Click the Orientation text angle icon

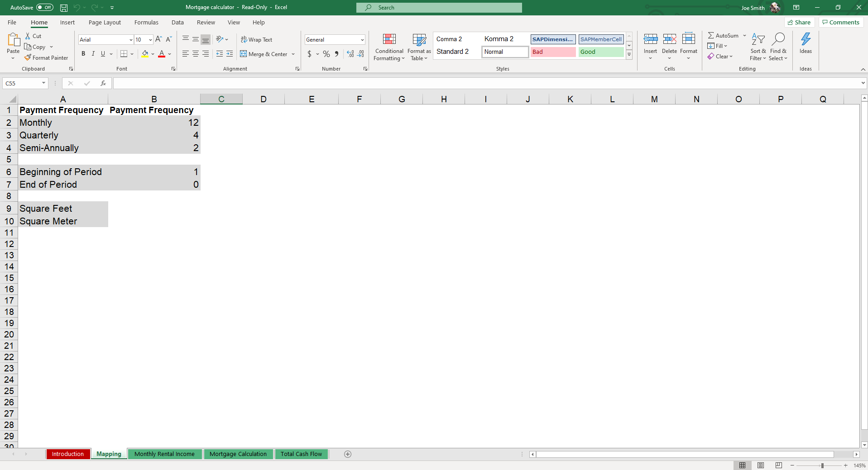click(220, 39)
